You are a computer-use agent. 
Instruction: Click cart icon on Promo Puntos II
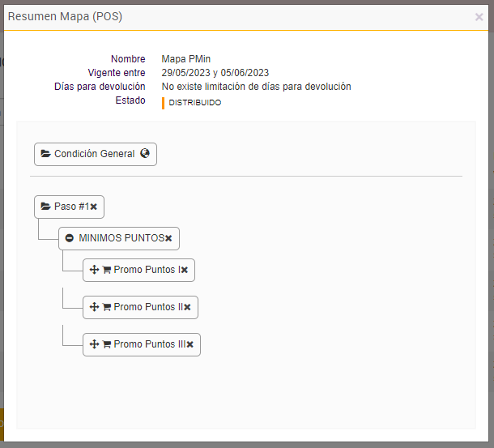(x=107, y=307)
